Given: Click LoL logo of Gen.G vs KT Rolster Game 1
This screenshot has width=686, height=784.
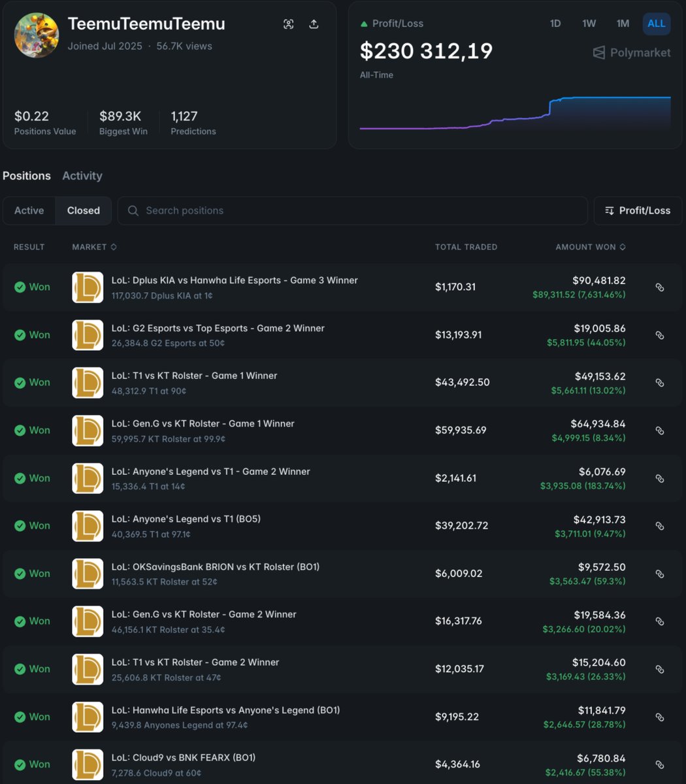Looking at the screenshot, I should click(88, 430).
